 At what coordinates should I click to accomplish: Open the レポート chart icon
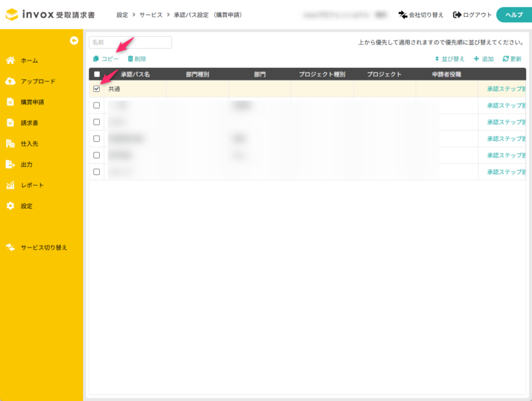10,186
